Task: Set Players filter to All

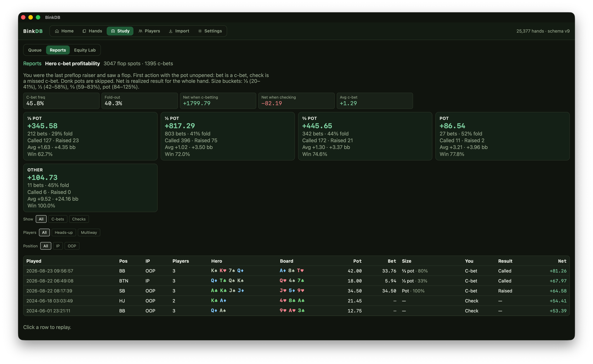Action: click(x=44, y=233)
